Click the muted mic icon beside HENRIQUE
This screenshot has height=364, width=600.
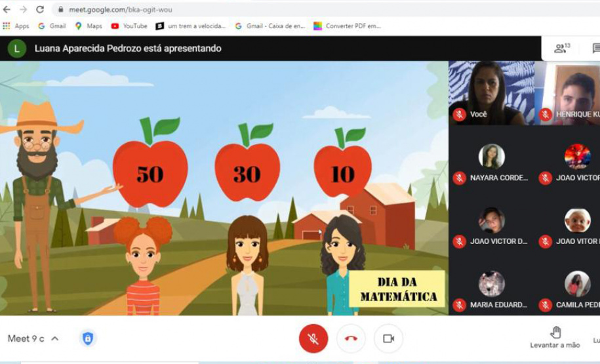click(x=546, y=114)
